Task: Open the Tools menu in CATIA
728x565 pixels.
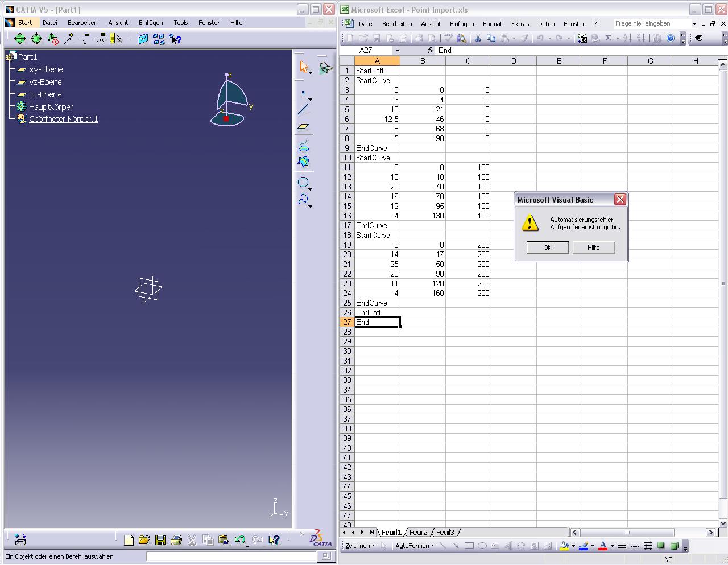Action: click(x=180, y=23)
